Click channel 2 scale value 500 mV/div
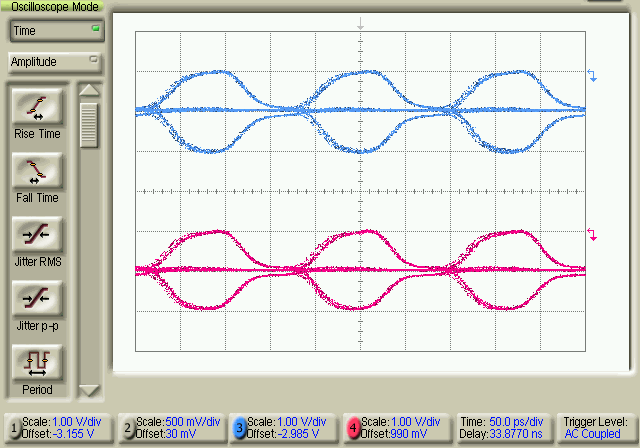The height and width of the screenshot is (448, 640). [x=193, y=421]
